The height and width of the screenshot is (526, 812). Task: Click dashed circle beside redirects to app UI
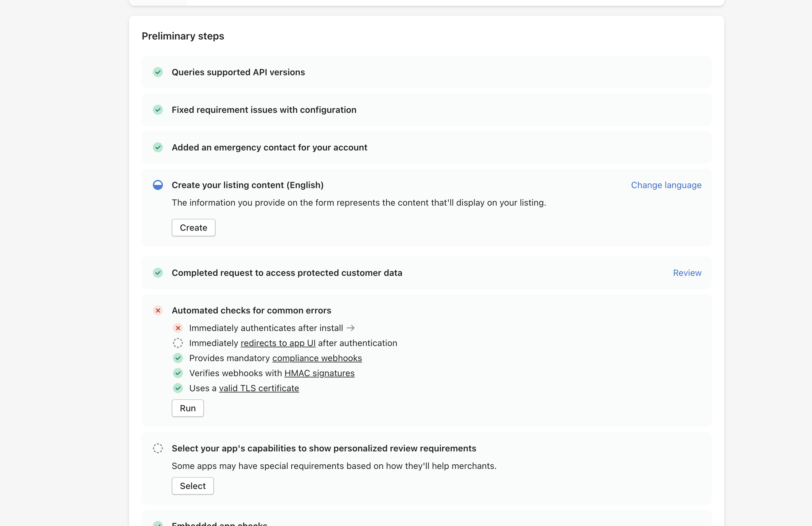178,343
